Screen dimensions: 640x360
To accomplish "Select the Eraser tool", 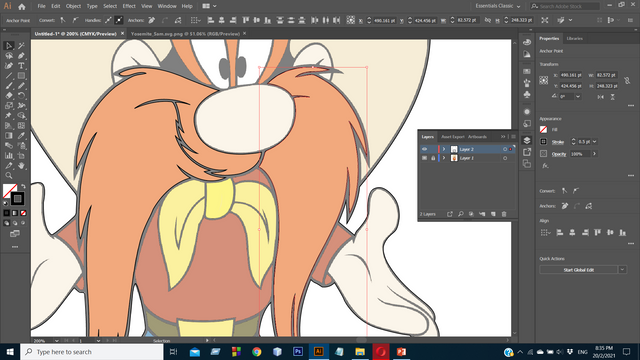I will coord(9,96).
